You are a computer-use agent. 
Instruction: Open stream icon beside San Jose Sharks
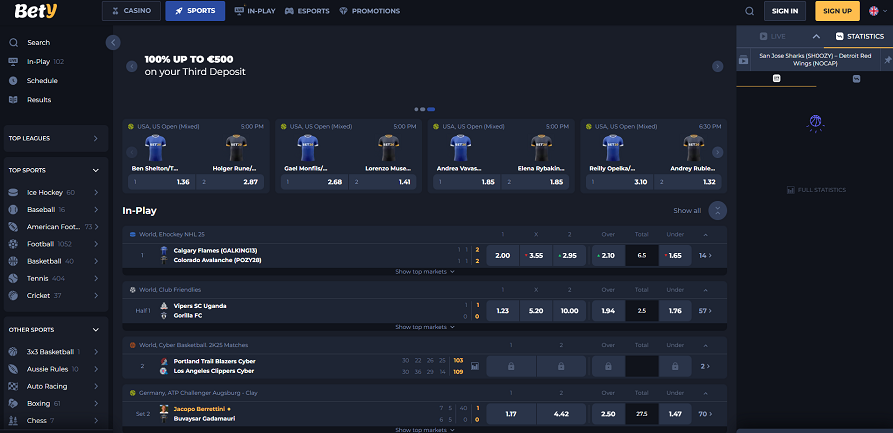[743, 60]
